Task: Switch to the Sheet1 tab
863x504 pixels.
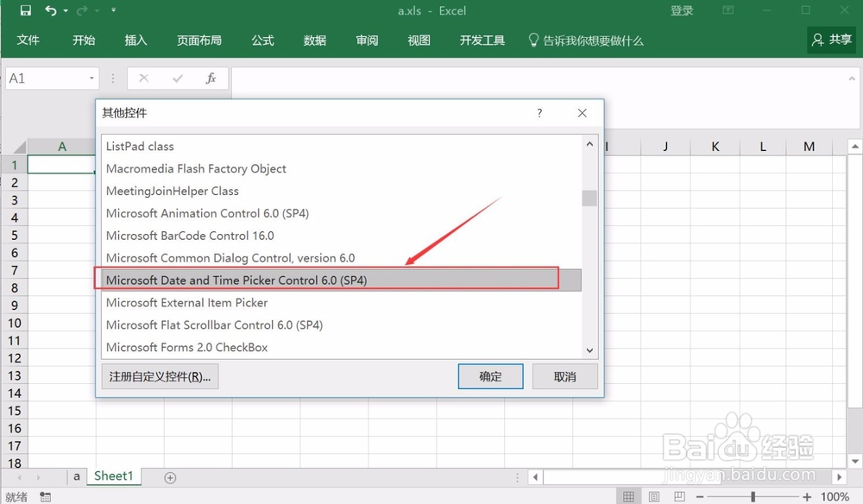Action: tap(113, 476)
